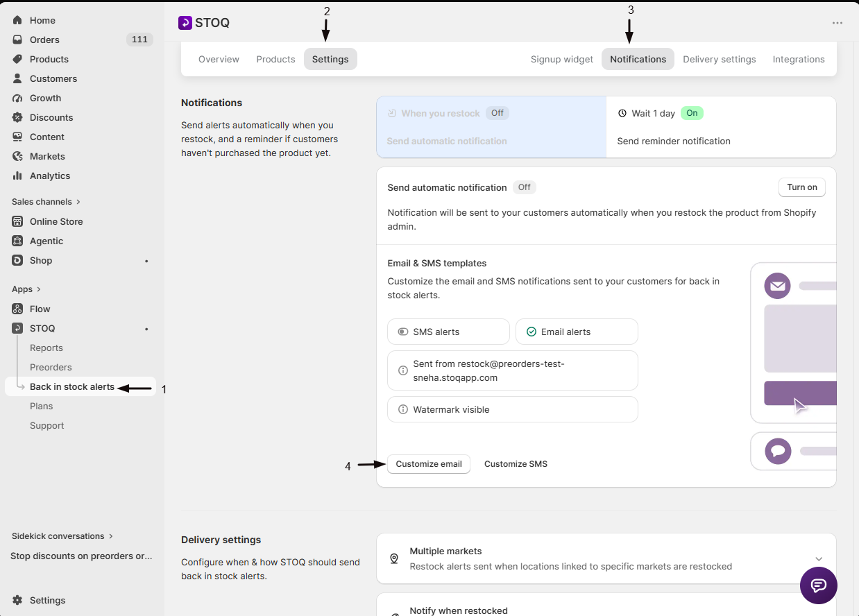This screenshot has height=616, width=859.
Task: Click the Markets globe icon
Action: 17,156
